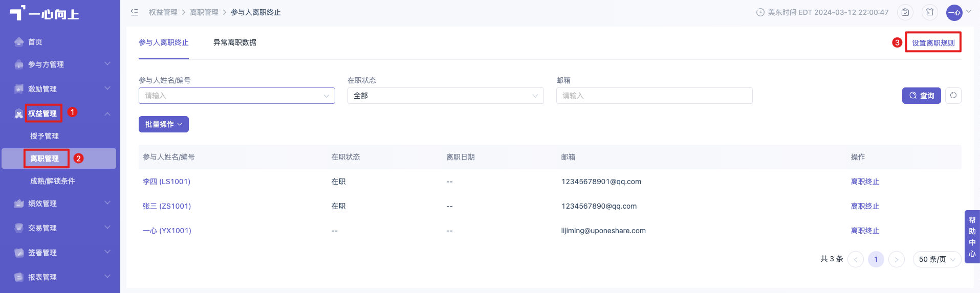The height and width of the screenshot is (293, 980).
Task: Click the 共 3 条 total count
Action: [x=832, y=259]
